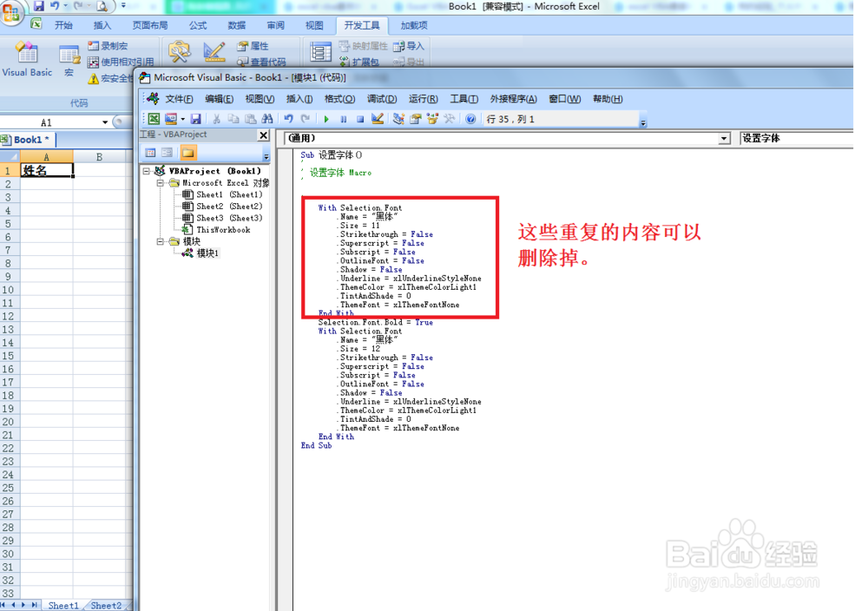Click the Copy icon in VBA toolbar
This screenshot has height=611, width=868.
click(233, 119)
